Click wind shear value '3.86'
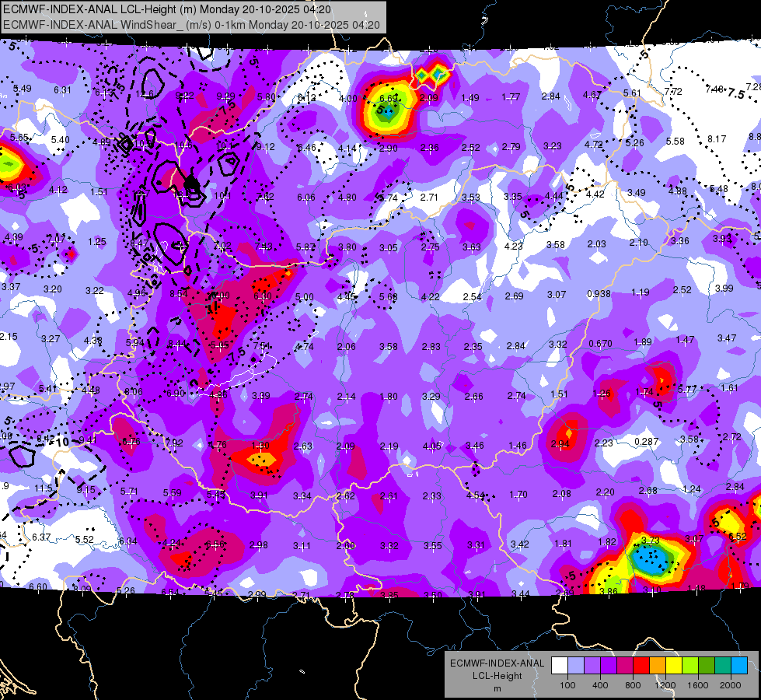This screenshot has width=761, height=700. coord(608,591)
